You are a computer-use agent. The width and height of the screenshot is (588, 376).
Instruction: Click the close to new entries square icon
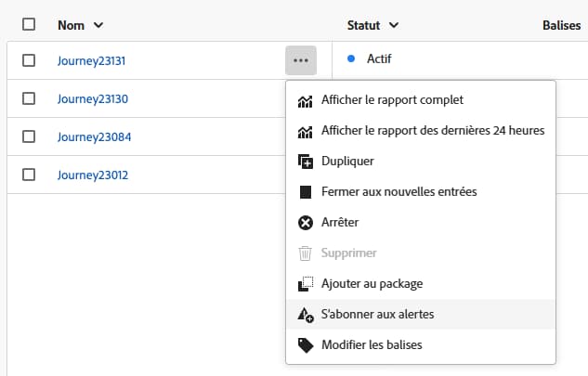[x=305, y=192]
